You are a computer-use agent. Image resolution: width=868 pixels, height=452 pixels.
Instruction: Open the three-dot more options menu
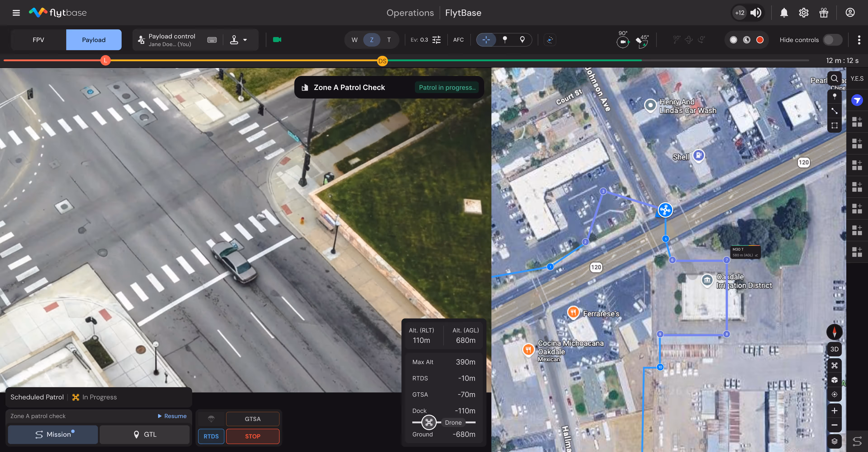(x=859, y=40)
